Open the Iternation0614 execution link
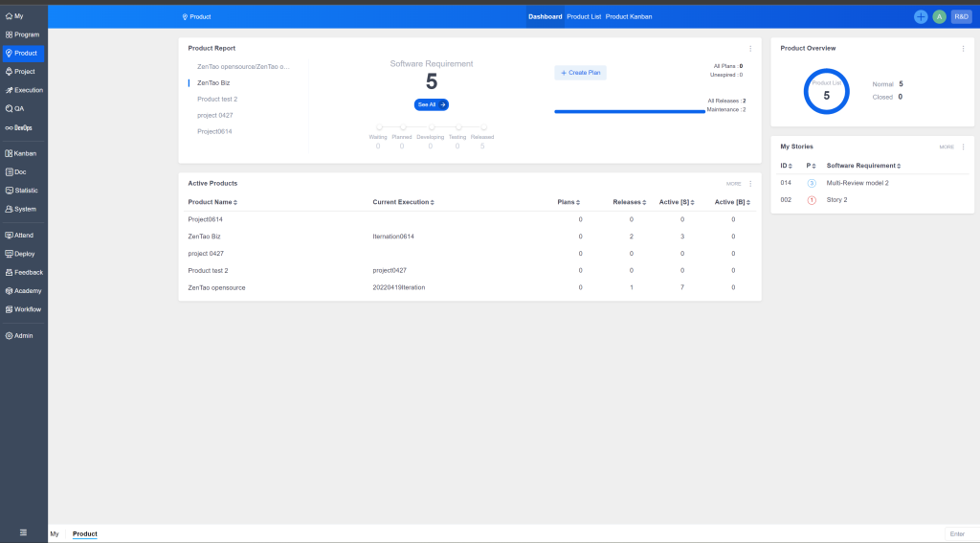 coord(393,236)
